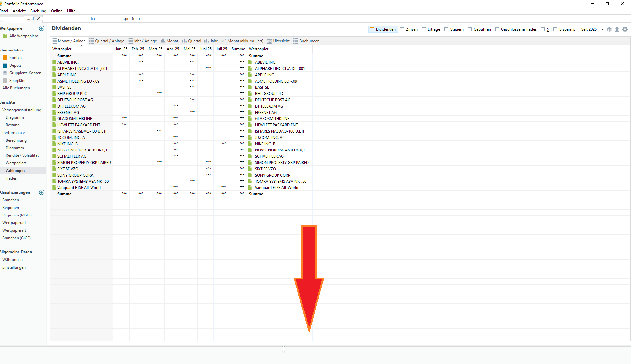Click the gray Sparpläne icon in sidebar
631x364 pixels.
pos(5,81)
